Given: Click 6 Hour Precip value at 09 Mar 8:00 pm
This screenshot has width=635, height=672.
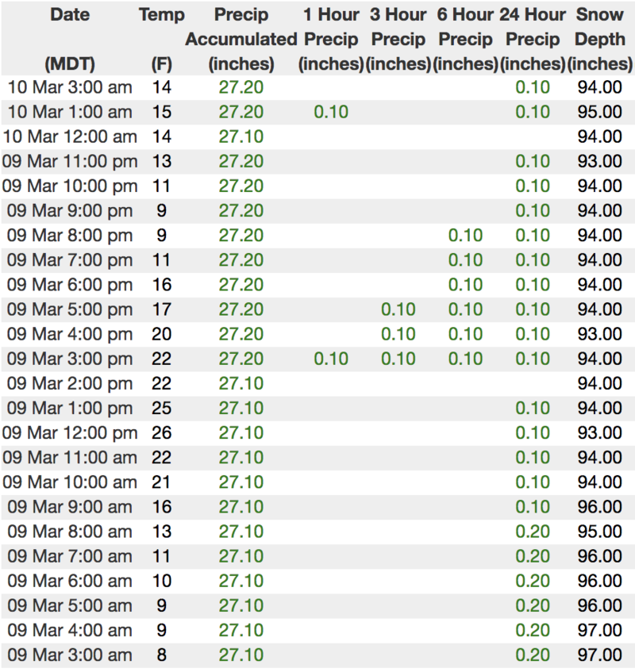Looking at the screenshot, I should [x=465, y=236].
